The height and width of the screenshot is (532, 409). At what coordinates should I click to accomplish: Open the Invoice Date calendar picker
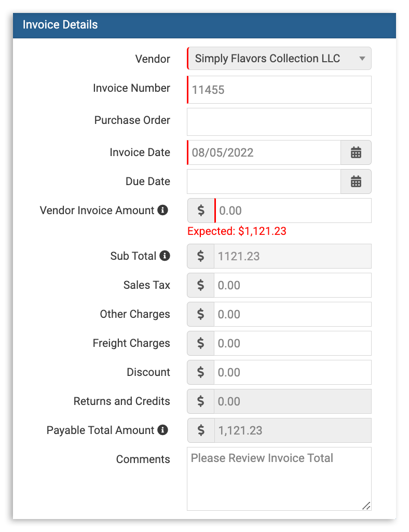click(356, 152)
